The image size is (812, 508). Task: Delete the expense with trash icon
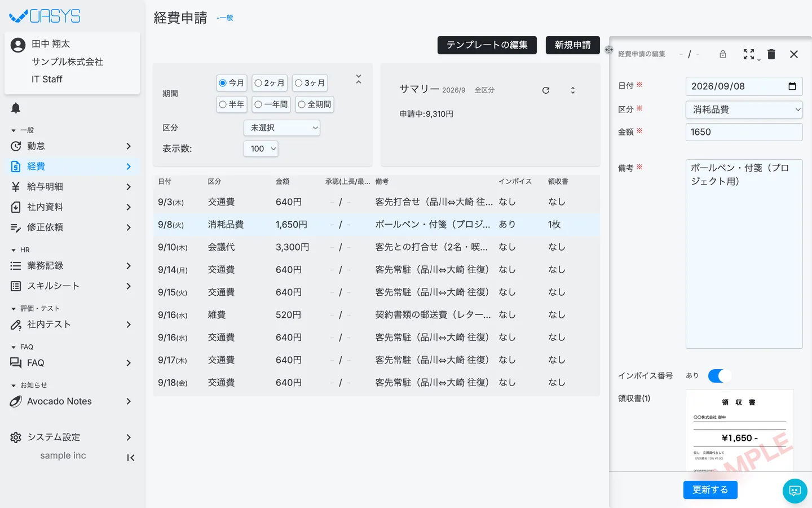tap(771, 54)
